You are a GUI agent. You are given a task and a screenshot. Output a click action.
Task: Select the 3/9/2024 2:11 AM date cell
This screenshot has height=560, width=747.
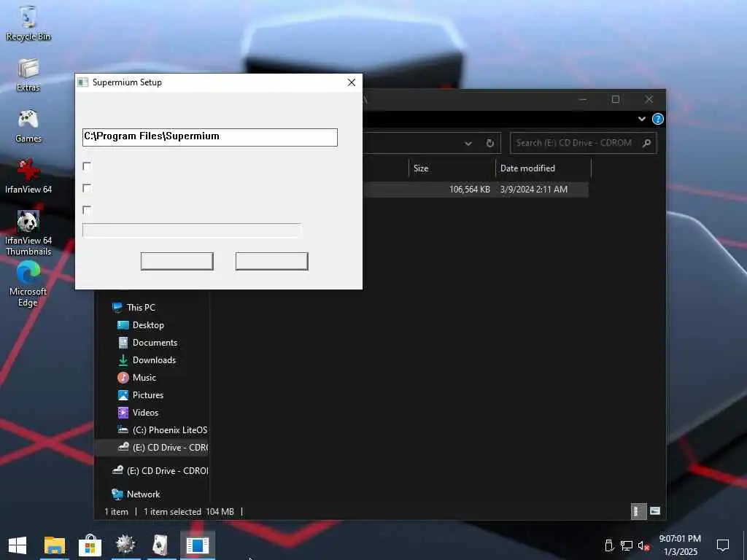click(533, 190)
